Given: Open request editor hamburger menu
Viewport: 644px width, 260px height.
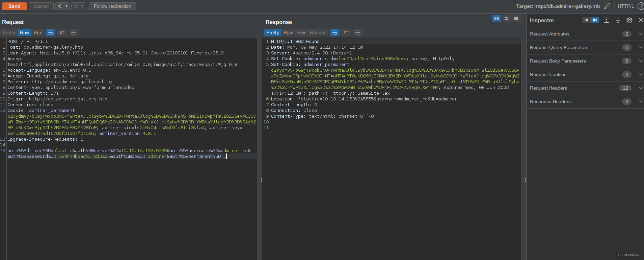Looking at the screenshot, I should (73, 32).
